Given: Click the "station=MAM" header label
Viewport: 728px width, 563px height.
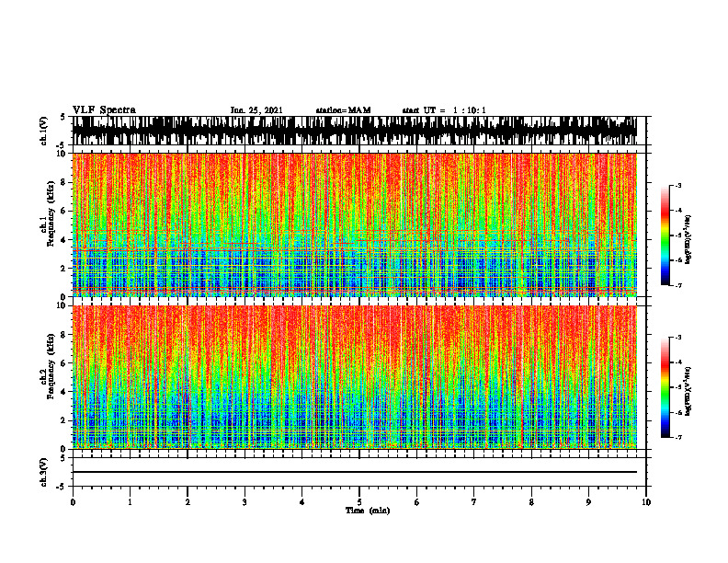Looking at the screenshot, I should [343, 110].
